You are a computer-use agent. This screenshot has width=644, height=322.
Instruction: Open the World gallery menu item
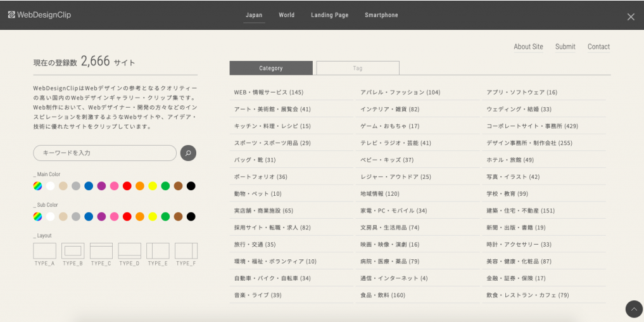[x=286, y=15]
